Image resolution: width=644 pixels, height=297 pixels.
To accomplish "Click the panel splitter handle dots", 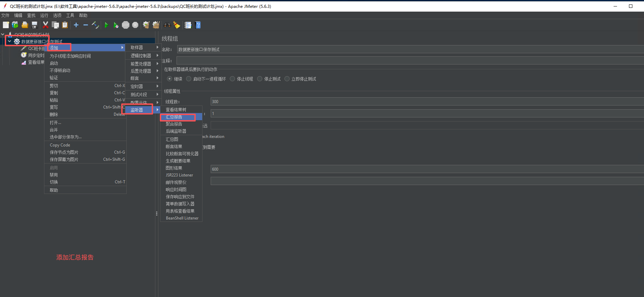I will point(157,213).
